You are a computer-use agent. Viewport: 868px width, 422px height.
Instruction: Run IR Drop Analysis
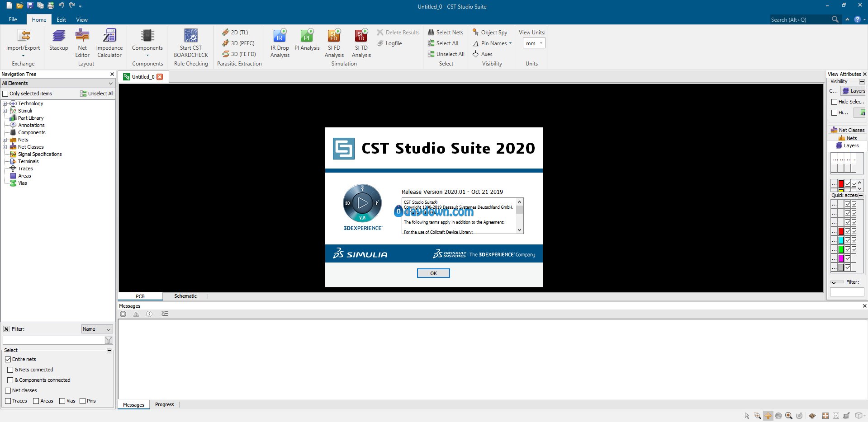tap(280, 42)
